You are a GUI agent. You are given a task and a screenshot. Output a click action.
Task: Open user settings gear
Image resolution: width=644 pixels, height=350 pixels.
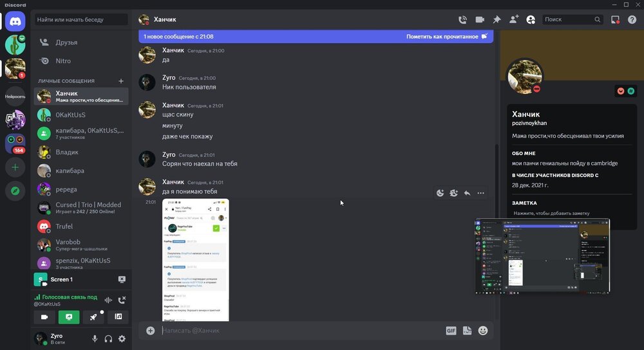point(122,338)
